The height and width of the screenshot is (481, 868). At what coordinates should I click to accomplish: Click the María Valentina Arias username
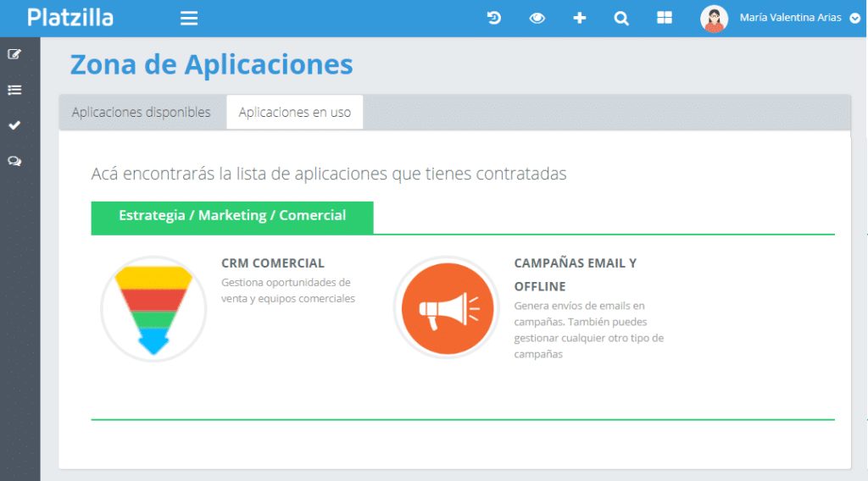[x=792, y=18]
